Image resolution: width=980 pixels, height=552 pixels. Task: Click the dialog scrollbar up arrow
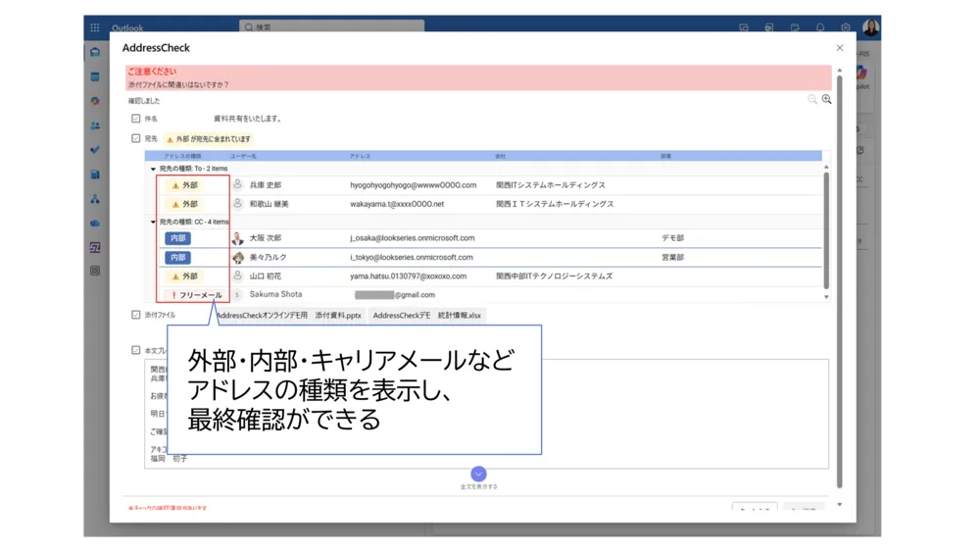coord(840,70)
